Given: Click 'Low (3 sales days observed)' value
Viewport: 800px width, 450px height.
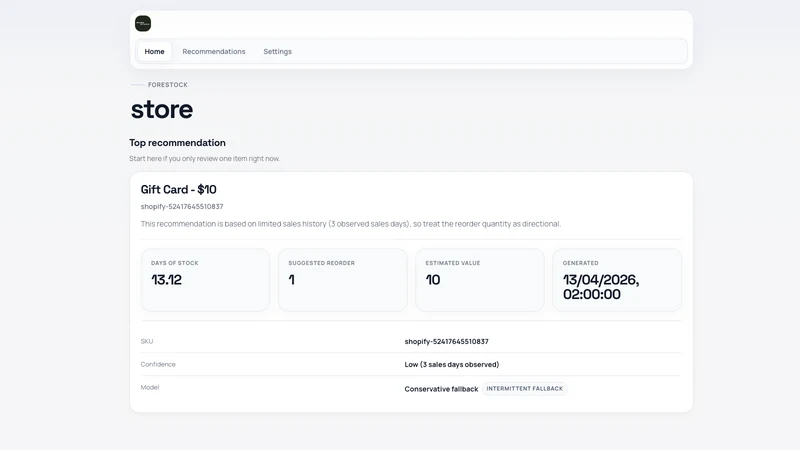Looking at the screenshot, I should tap(452, 365).
